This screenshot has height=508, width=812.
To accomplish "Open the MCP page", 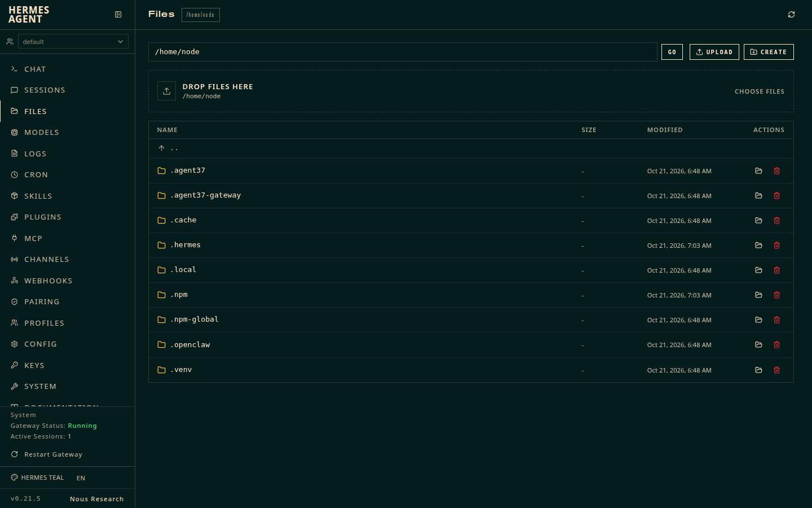I will point(68,238).
